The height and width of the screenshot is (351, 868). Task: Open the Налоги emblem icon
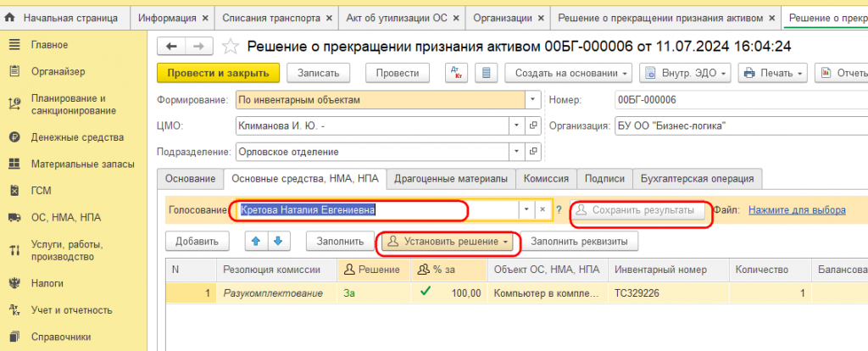(15, 283)
